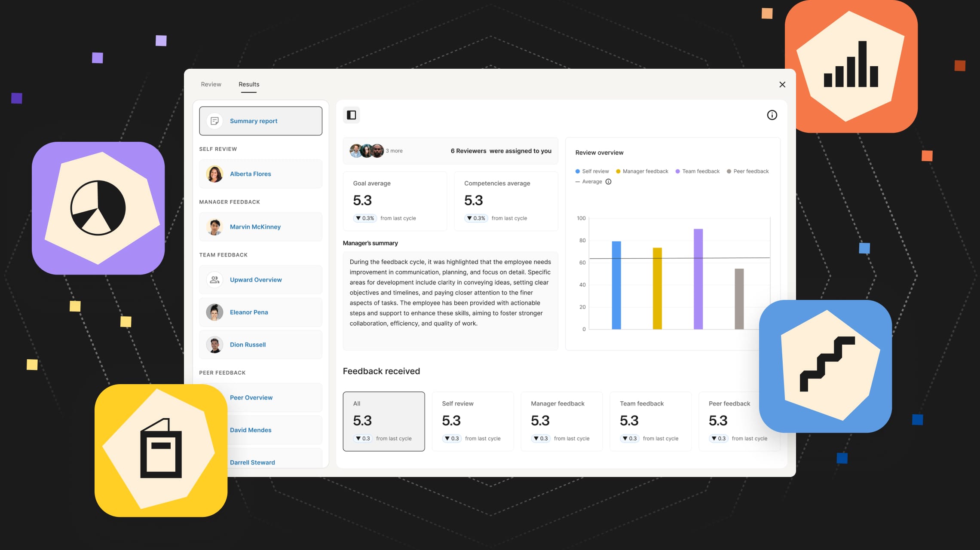Image resolution: width=980 pixels, height=550 pixels.
Task: Click the blue staircase app icon
Action: pyautogui.click(x=825, y=366)
